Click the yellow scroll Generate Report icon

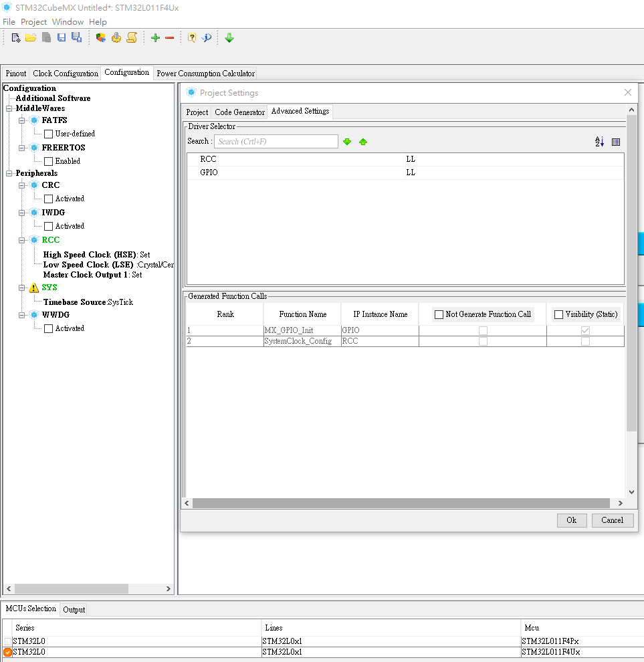132,37
